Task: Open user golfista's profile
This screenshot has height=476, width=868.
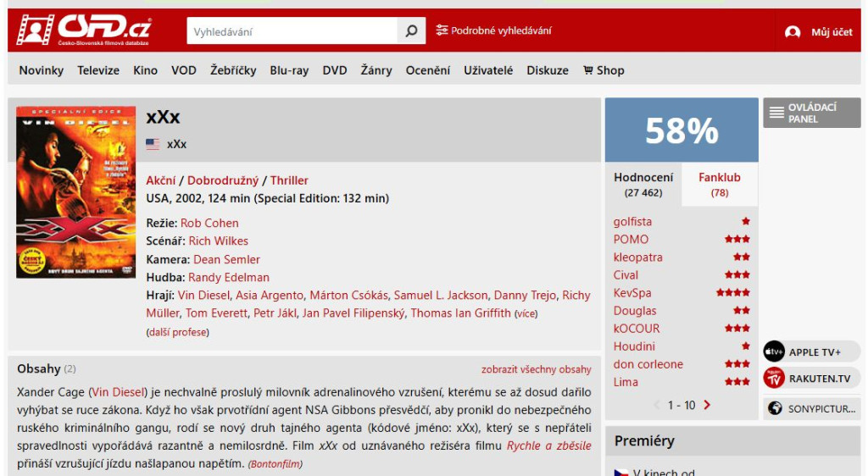Action: (632, 221)
